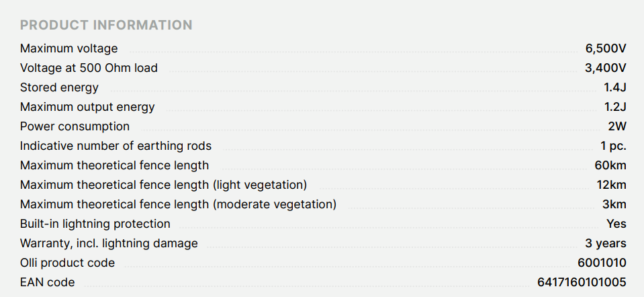Select the Maximum output energy label
Screen dimensions: 644x297
(87, 107)
